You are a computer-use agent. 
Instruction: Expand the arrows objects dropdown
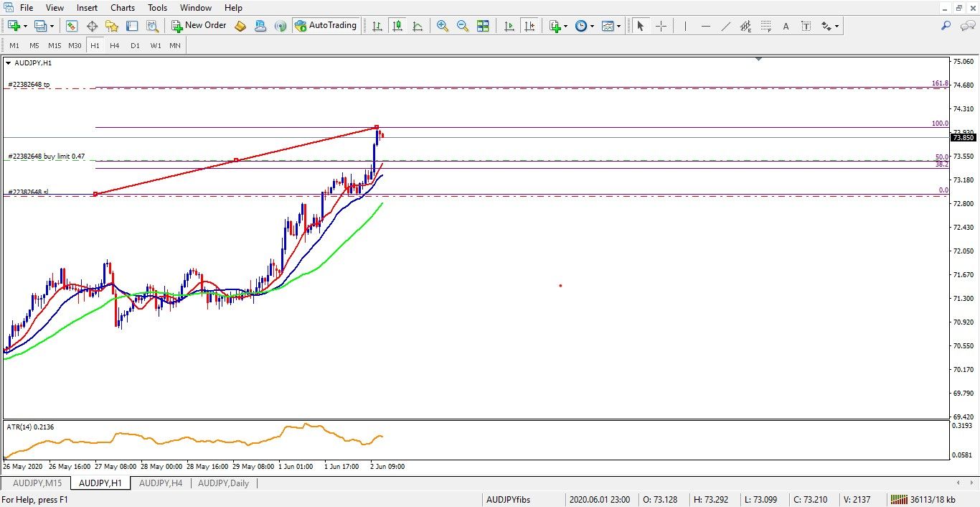click(x=837, y=26)
